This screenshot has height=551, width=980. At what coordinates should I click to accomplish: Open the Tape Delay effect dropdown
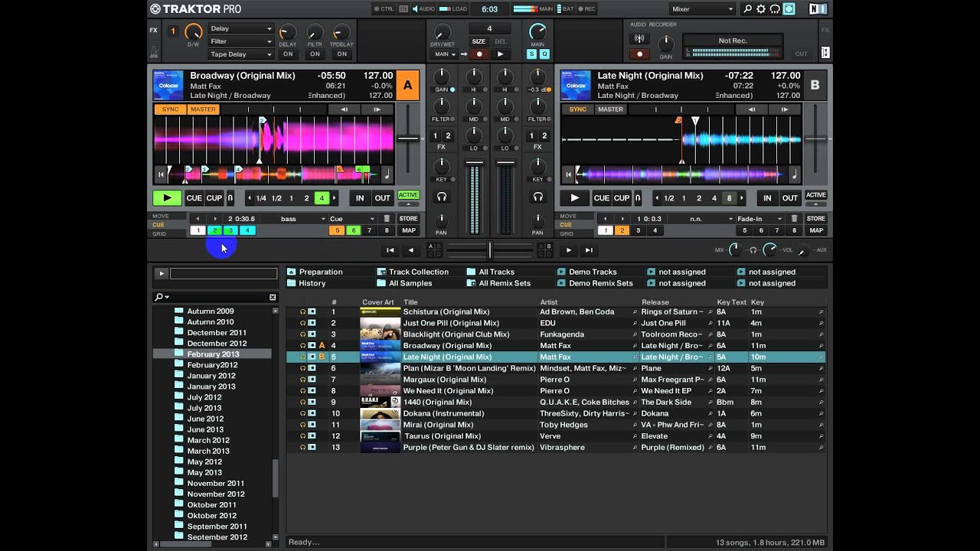pos(240,54)
